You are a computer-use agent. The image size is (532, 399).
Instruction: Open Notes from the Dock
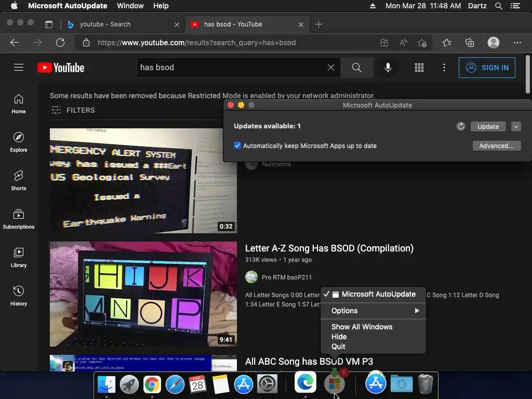221,384
